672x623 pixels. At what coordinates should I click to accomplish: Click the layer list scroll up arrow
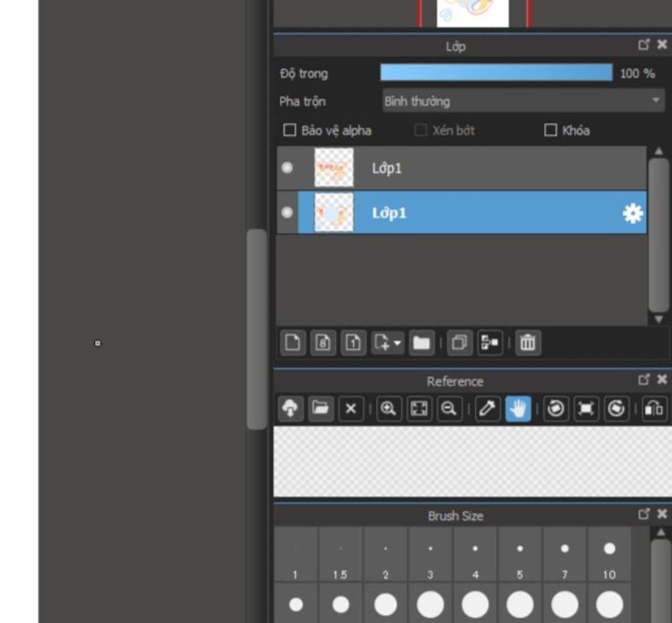click(x=659, y=152)
